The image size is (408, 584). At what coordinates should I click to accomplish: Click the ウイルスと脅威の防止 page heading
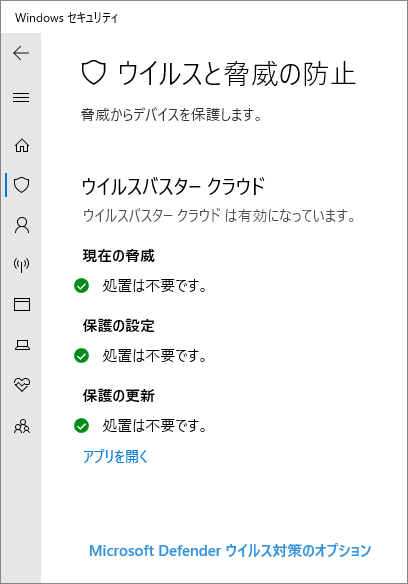(x=237, y=73)
